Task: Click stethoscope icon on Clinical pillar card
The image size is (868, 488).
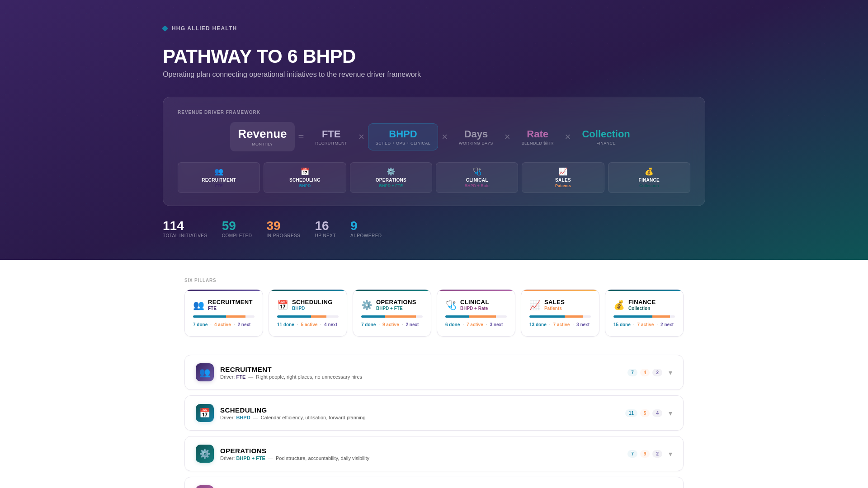Action: tap(451, 305)
